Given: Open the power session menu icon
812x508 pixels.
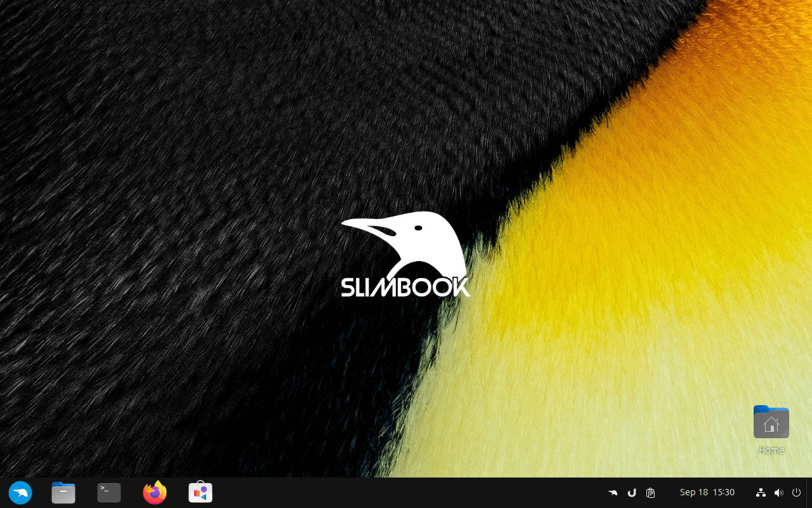Looking at the screenshot, I should 796,493.
